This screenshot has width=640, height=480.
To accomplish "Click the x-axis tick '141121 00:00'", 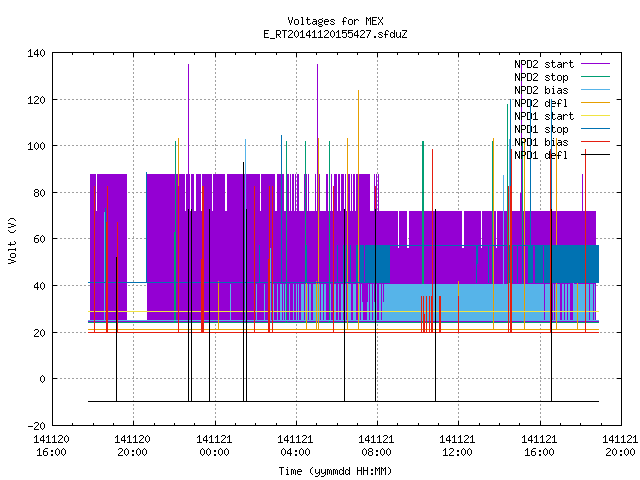I will tap(214, 446).
